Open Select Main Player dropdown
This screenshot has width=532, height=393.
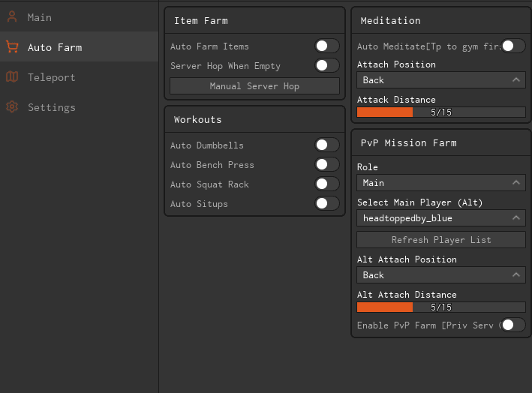tap(440, 218)
